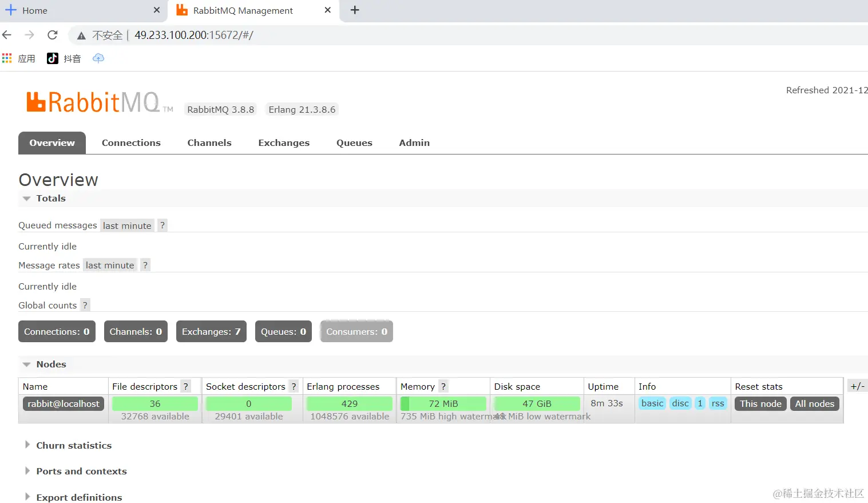Click the disc info tag

[680, 403]
